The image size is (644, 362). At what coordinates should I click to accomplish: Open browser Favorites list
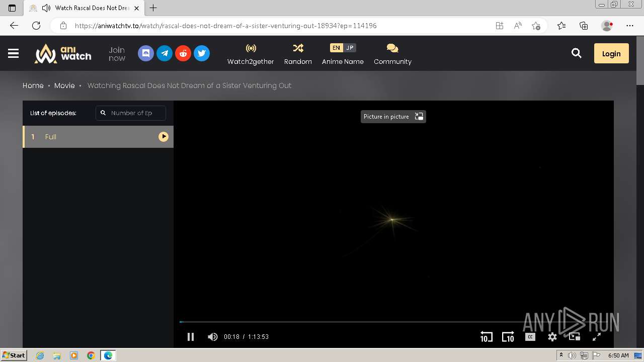[x=561, y=26]
